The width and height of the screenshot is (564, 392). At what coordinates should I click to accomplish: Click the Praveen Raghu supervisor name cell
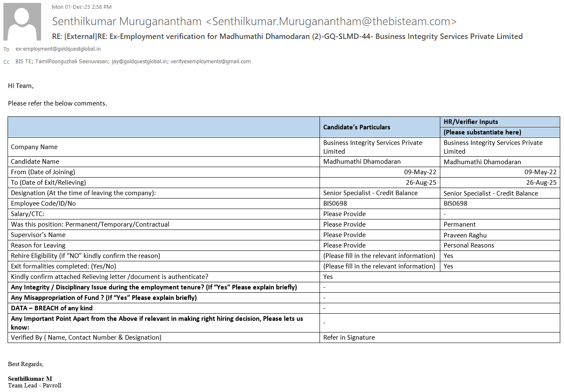(x=465, y=235)
